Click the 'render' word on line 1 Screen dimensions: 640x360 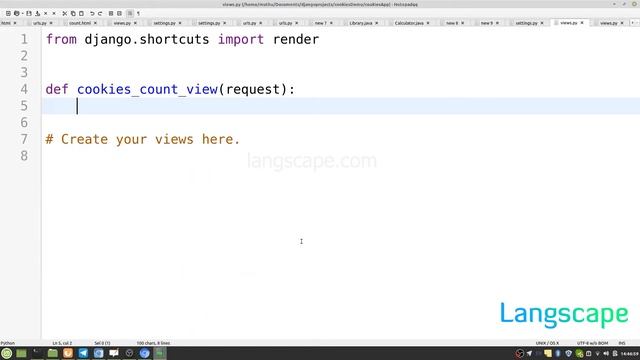click(296, 40)
